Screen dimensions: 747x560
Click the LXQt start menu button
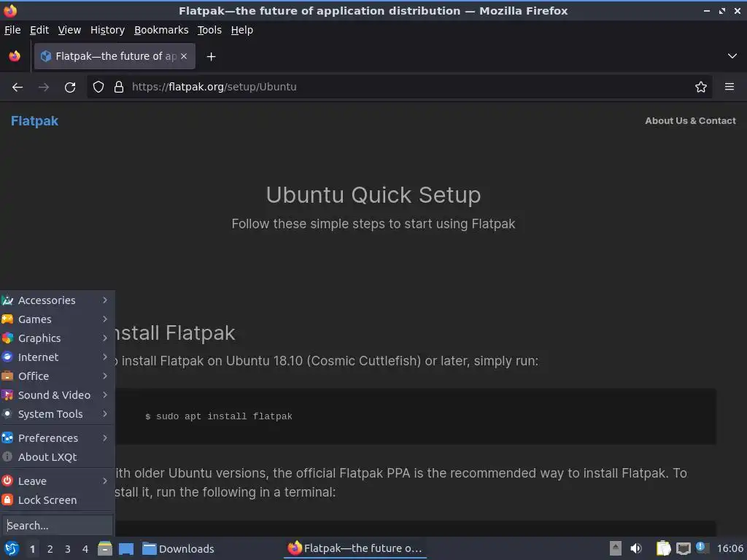[12, 549]
